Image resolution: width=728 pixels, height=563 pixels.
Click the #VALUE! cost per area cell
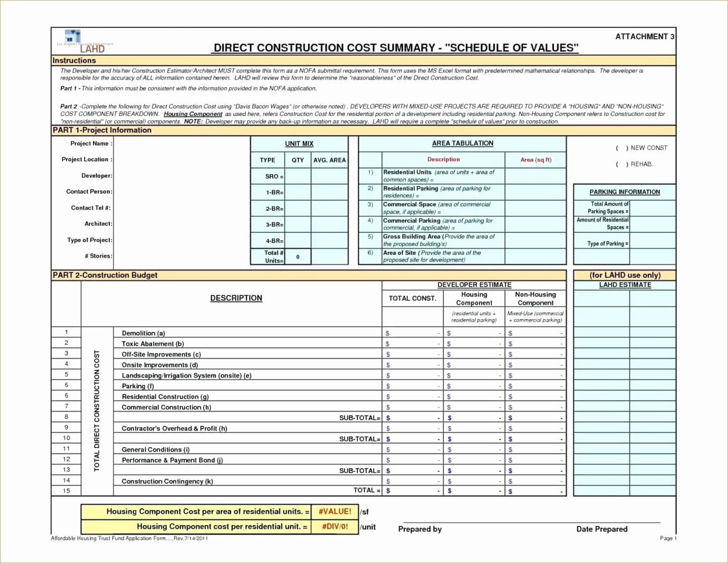tap(335, 512)
